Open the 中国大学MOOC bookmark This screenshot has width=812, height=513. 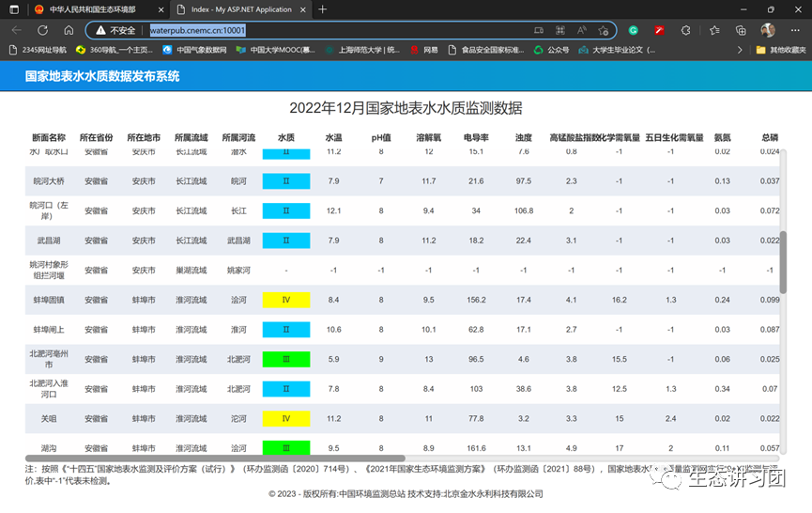pyautogui.click(x=275, y=50)
